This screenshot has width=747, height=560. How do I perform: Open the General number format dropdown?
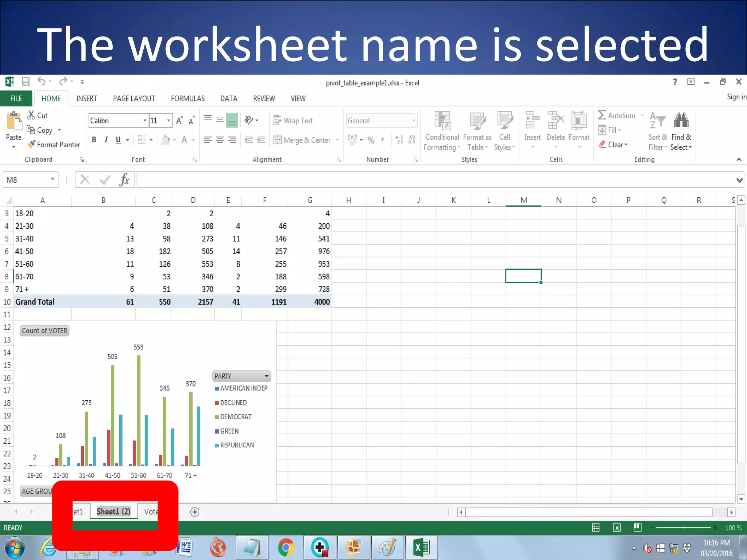[x=414, y=121]
